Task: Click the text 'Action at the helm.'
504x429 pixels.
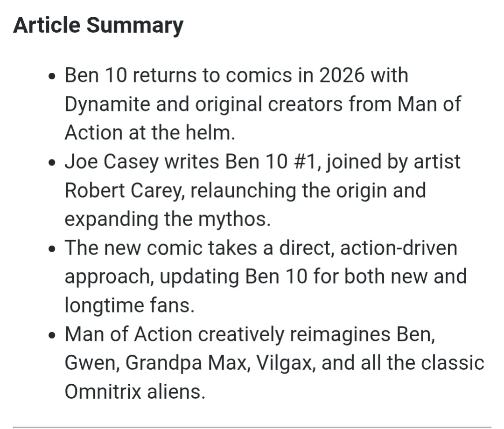Action: [x=149, y=133]
